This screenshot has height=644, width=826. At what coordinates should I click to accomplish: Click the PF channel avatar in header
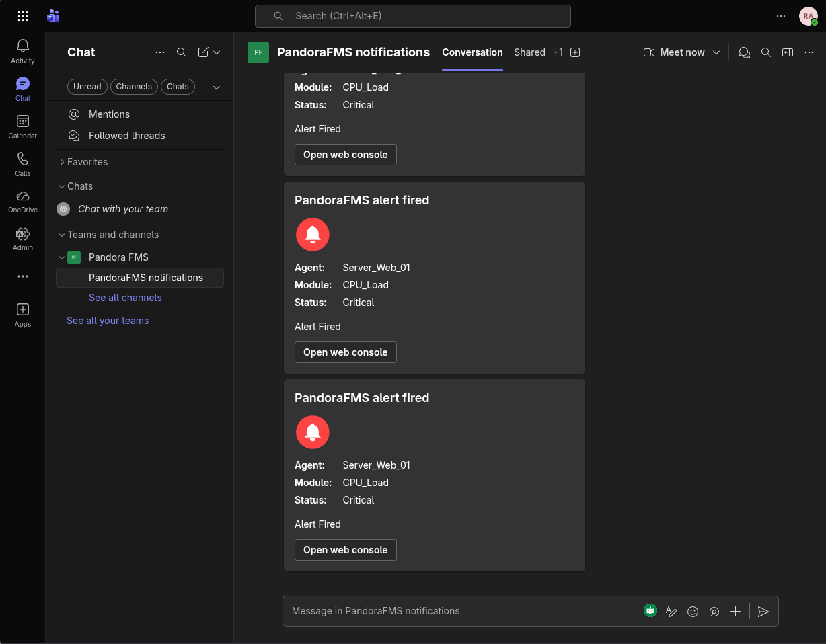click(258, 52)
